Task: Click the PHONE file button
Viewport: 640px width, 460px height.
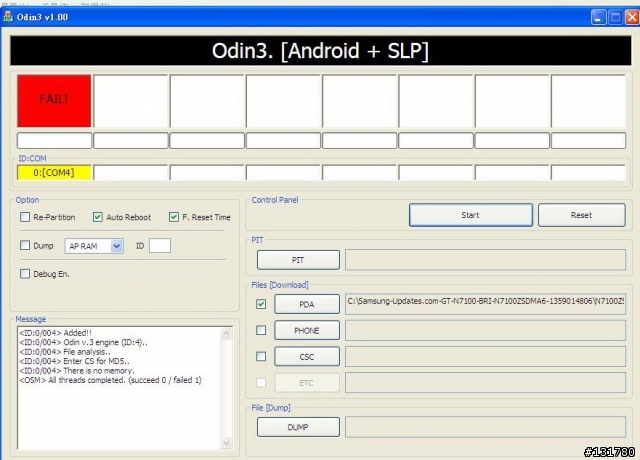Action: click(x=307, y=330)
